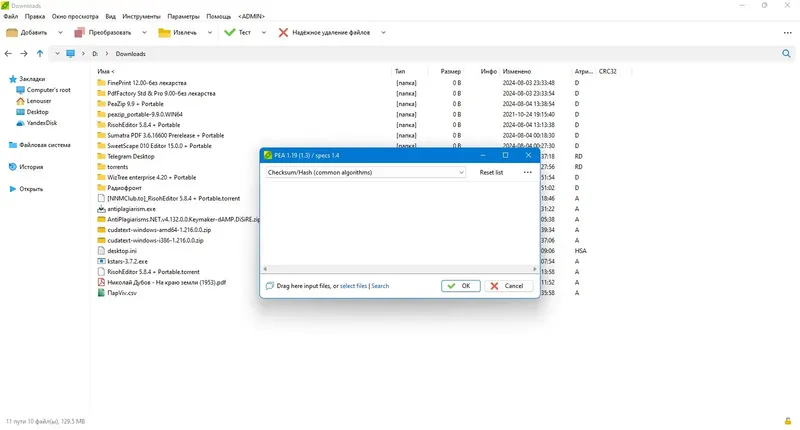Select the Telegram Desktop folder

click(131, 156)
